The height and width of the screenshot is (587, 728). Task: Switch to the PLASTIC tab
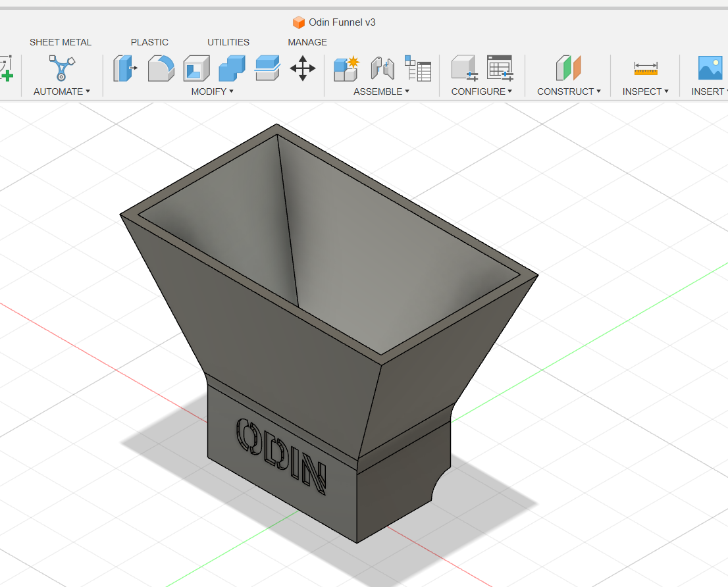[x=149, y=42]
